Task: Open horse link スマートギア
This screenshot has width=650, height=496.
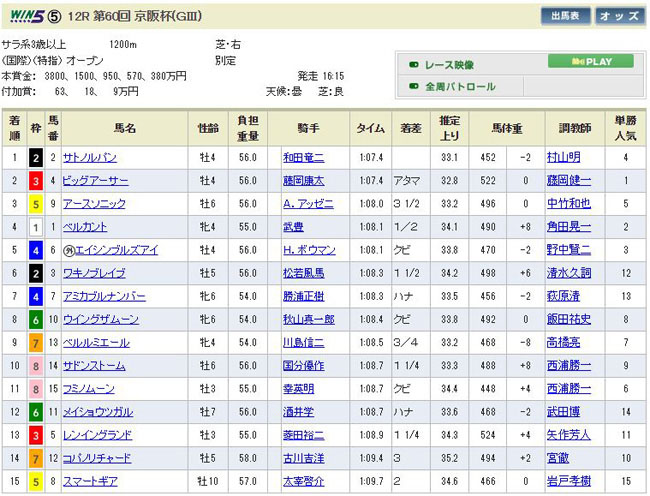Action: pos(91,481)
